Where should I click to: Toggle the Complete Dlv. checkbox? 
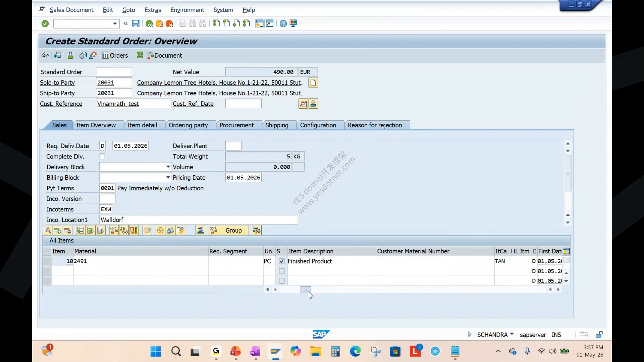tap(102, 157)
